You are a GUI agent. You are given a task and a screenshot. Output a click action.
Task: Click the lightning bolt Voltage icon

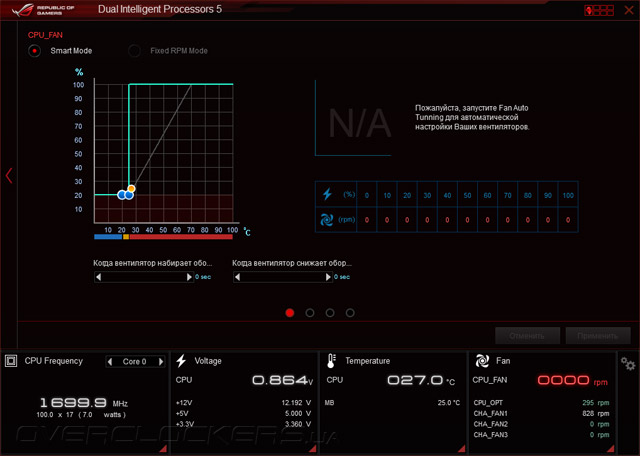[181, 361]
